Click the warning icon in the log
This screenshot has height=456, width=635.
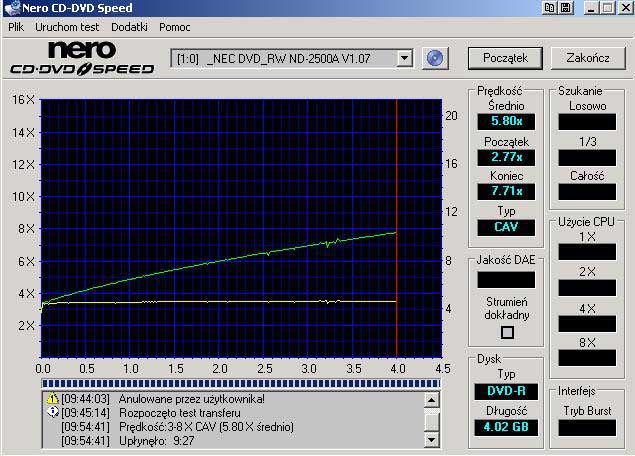(x=53, y=398)
